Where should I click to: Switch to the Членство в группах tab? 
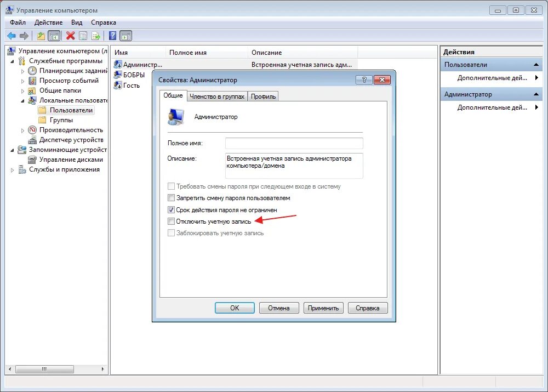point(216,96)
